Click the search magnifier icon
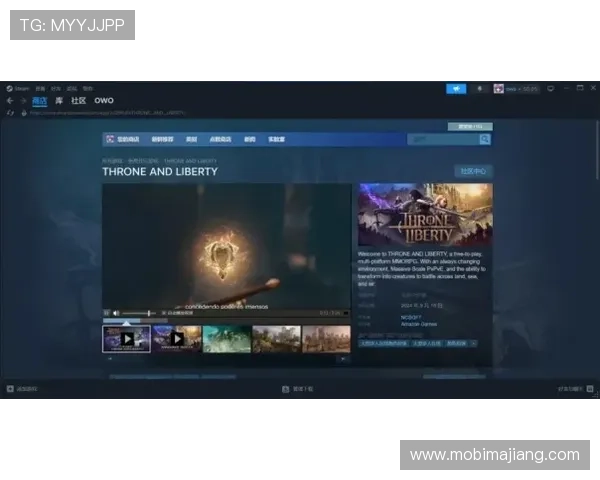 pos(485,139)
